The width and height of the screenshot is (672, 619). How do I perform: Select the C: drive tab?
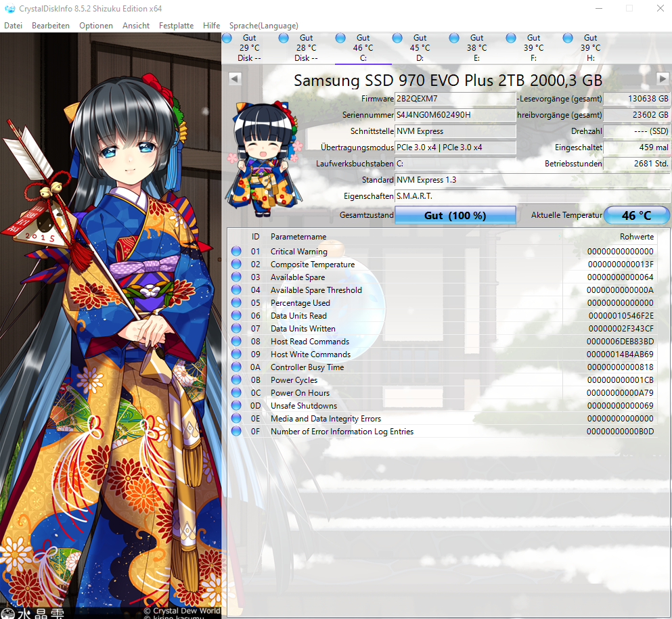(363, 48)
